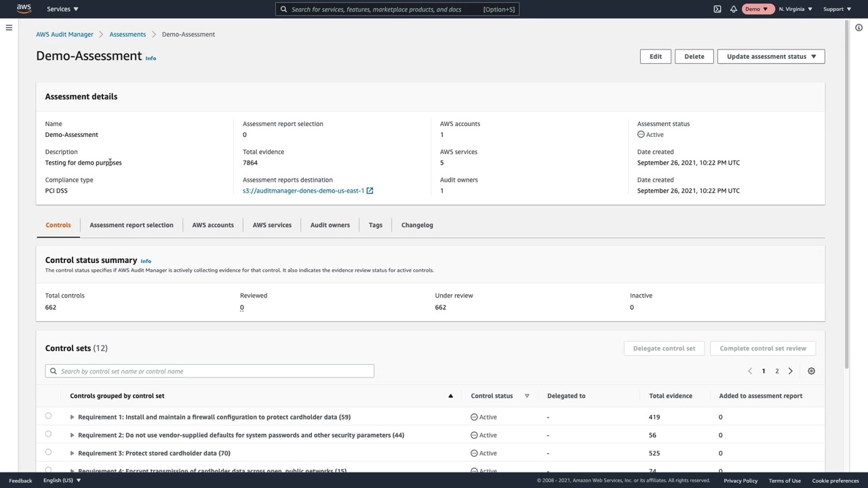The height and width of the screenshot is (488, 868).
Task: Launch CloudShell from the top bar icon
Action: 717,9
